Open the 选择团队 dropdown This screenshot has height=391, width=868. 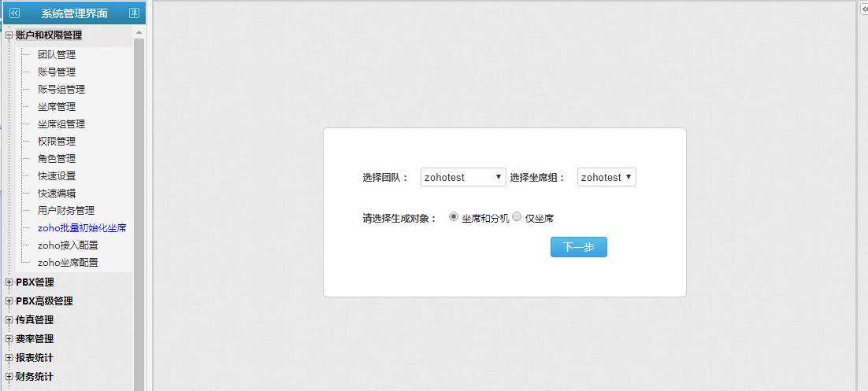pyautogui.click(x=463, y=177)
